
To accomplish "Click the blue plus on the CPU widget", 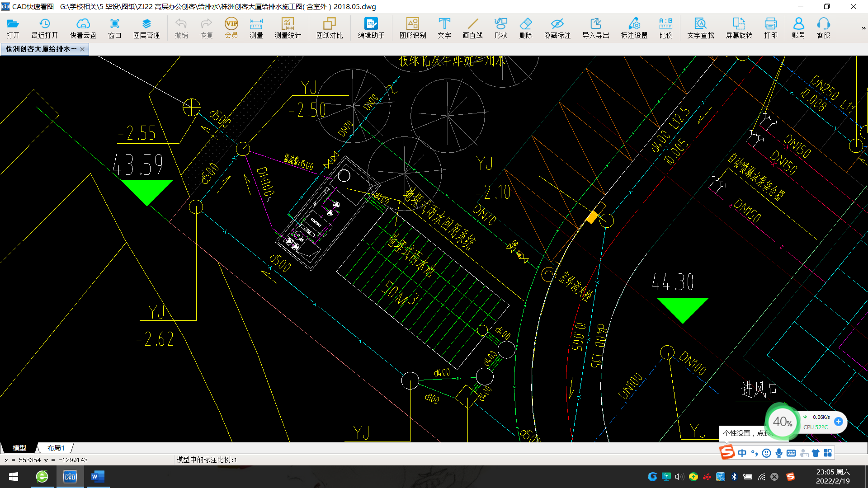I will click(x=839, y=421).
